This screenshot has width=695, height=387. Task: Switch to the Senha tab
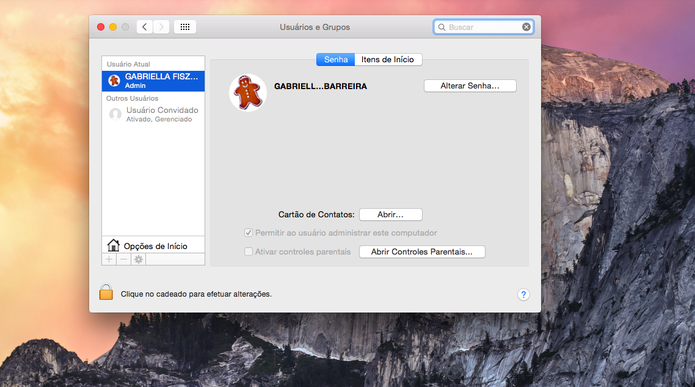click(x=336, y=59)
